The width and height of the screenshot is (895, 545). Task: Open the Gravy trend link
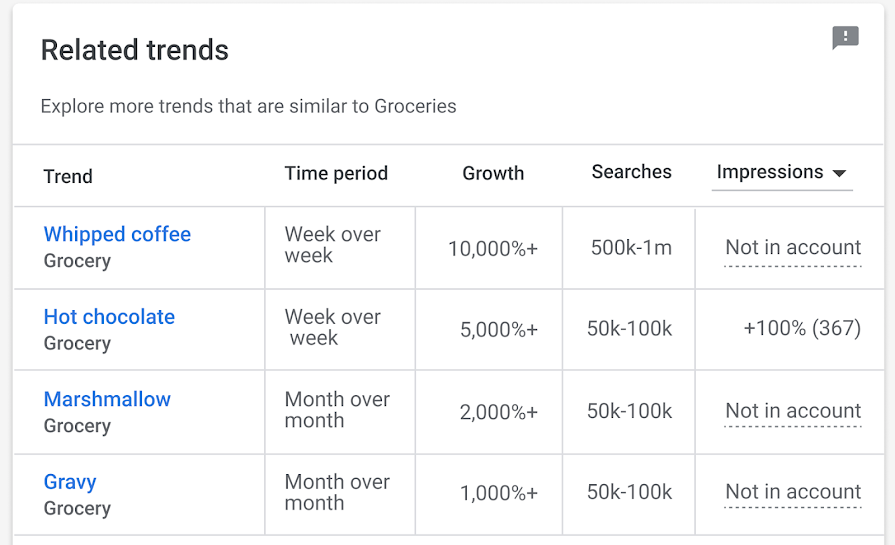[70, 482]
